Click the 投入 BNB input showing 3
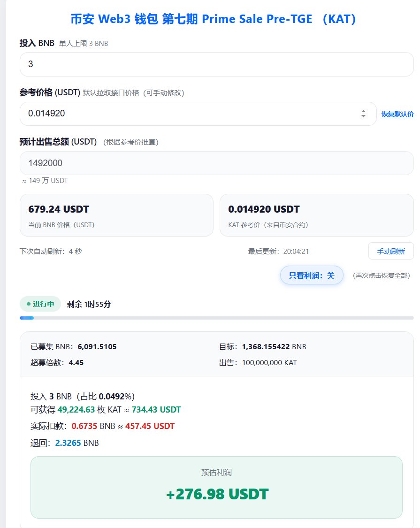This screenshot has height=528, width=420. pyautogui.click(x=216, y=64)
